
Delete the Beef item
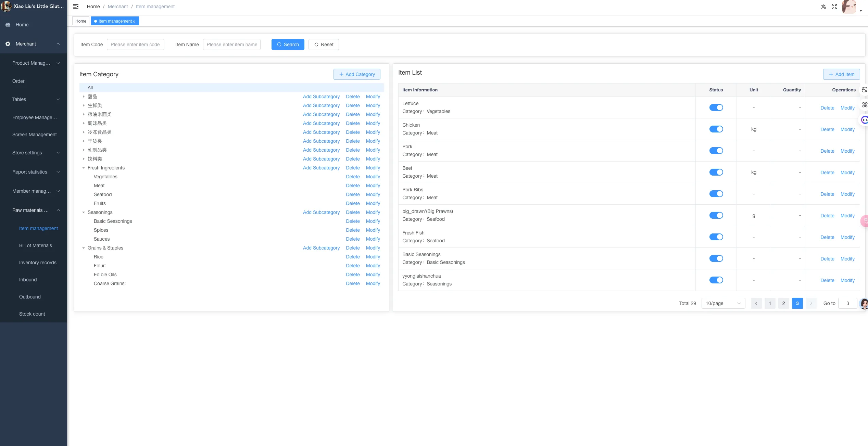(827, 173)
